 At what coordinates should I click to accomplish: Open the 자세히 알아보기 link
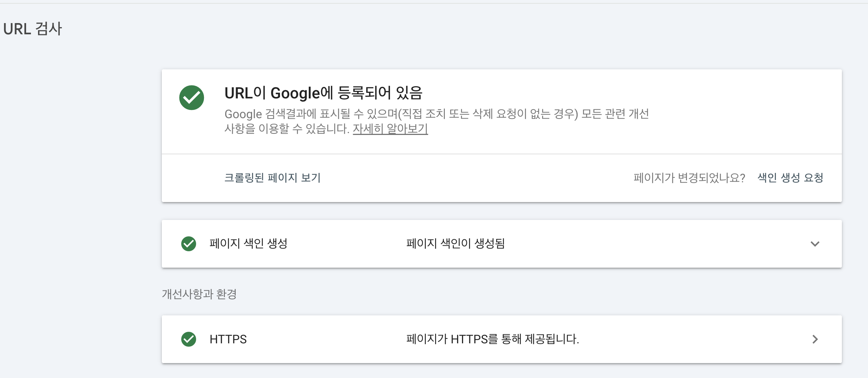[x=390, y=129]
